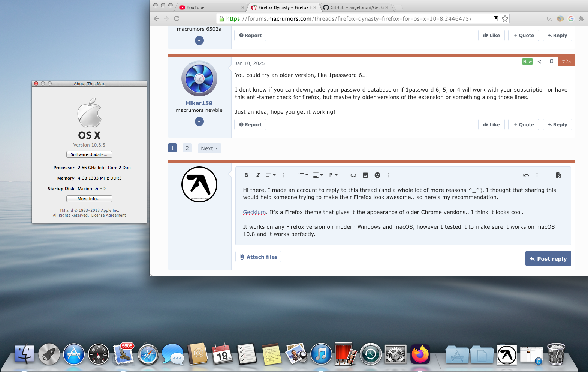
Task: Click the Google extension icon in the toolbar
Action: click(x=571, y=18)
